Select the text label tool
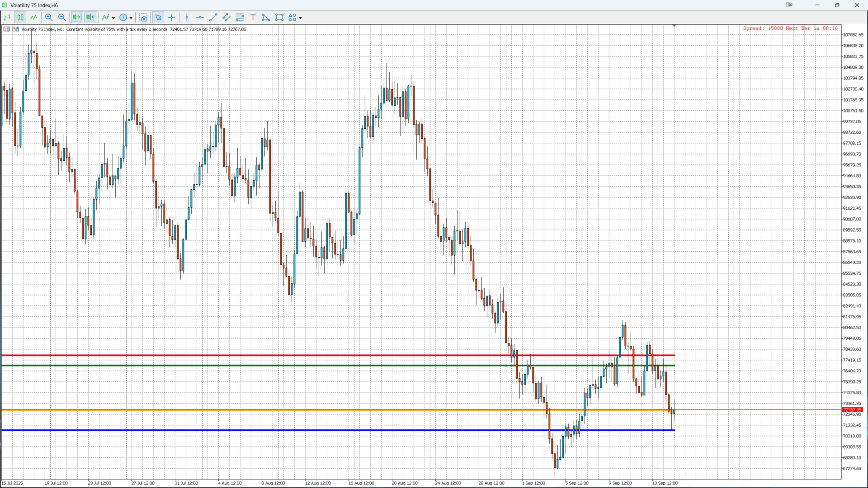Screen dimensions: 868x488 (x=253, y=18)
